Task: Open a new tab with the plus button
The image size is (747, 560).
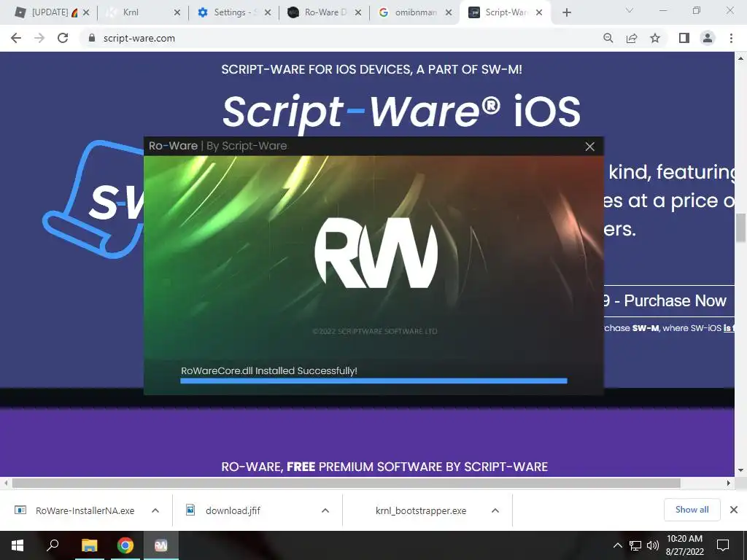Action: (566, 13)
